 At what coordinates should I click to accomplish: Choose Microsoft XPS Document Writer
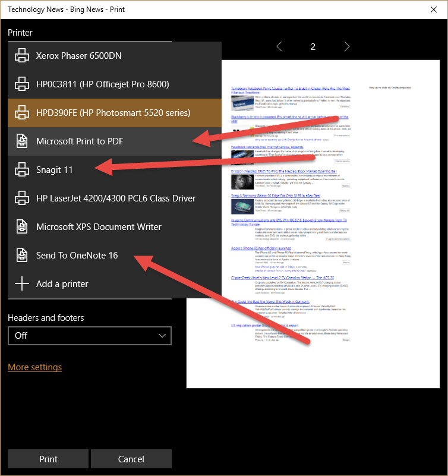click(115, 227)
